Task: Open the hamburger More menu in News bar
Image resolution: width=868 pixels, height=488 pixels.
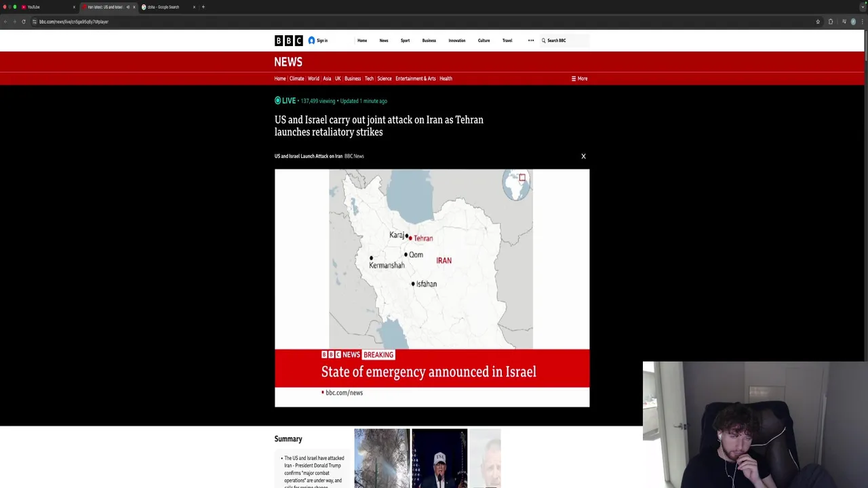Action: click(579, 79)
